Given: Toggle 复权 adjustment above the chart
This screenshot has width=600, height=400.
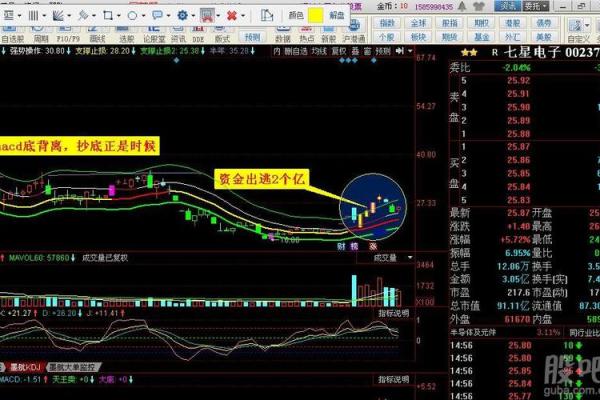Looking at the screenshot, I should pos(339,51).
